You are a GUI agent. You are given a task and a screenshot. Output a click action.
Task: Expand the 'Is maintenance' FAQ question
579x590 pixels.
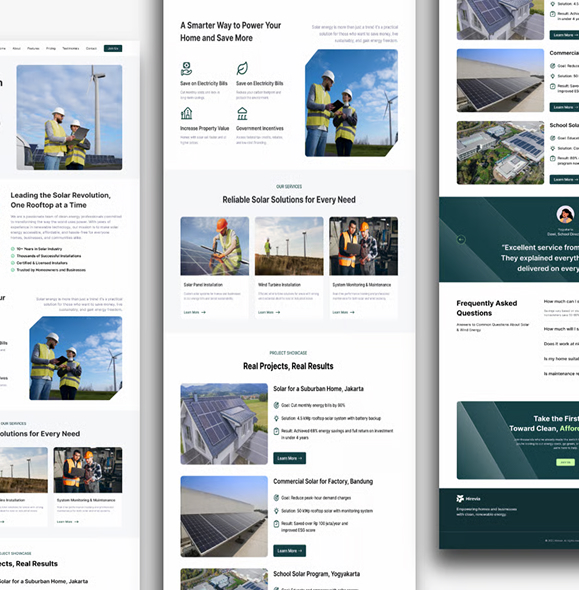tap(561, 374)
